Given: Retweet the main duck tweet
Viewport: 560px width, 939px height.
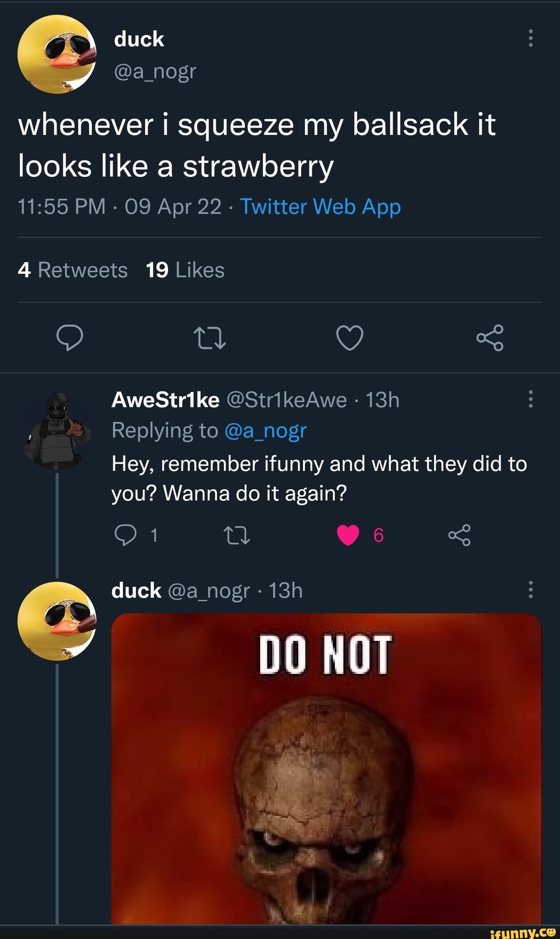Looking at the screenshot, I should pos(209,338).
